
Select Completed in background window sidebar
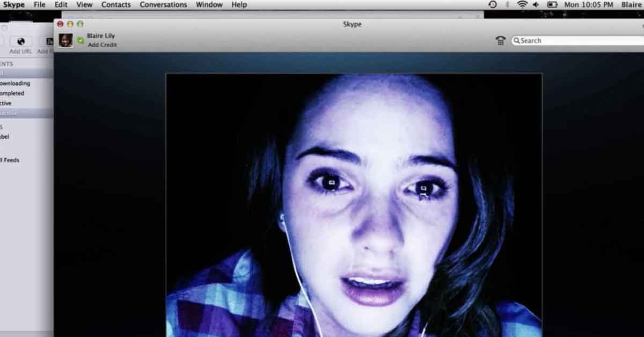tap(12, 93)
